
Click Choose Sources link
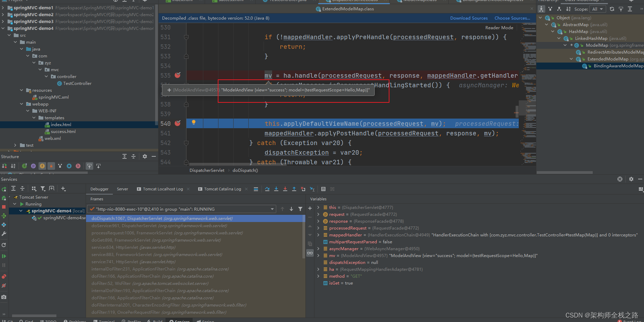tap(512, 18)
